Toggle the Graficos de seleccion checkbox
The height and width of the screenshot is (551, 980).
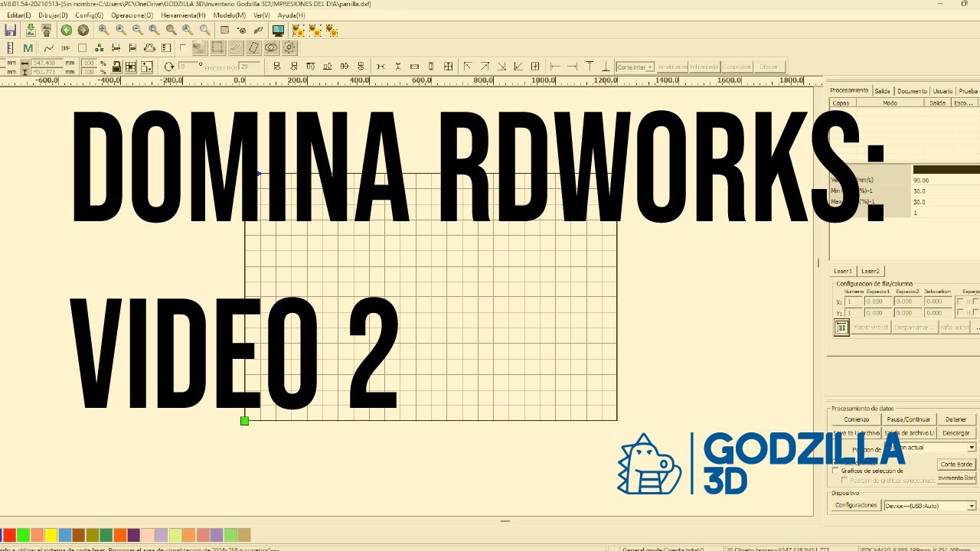[x=836, y=471]
